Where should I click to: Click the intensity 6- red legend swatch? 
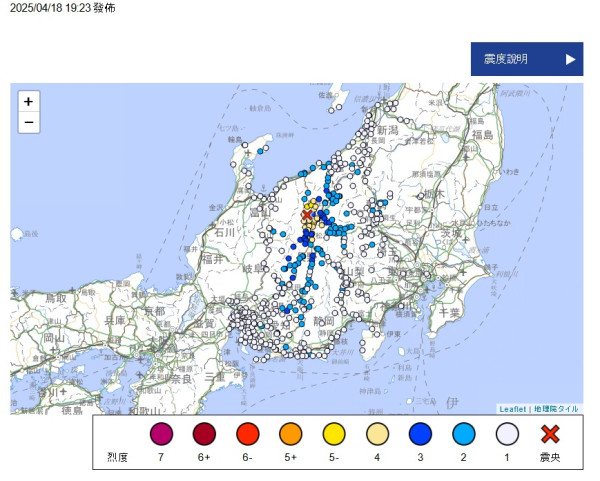248,434
